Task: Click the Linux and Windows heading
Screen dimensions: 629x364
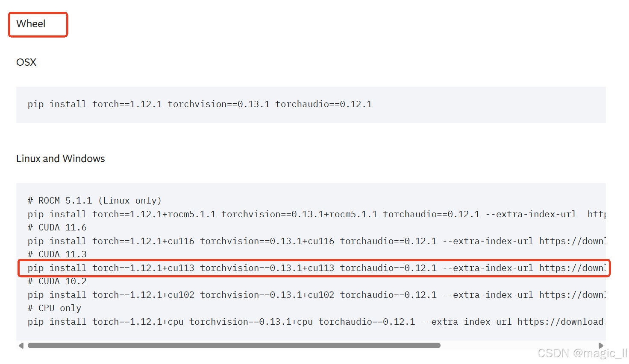Action: 60,159
